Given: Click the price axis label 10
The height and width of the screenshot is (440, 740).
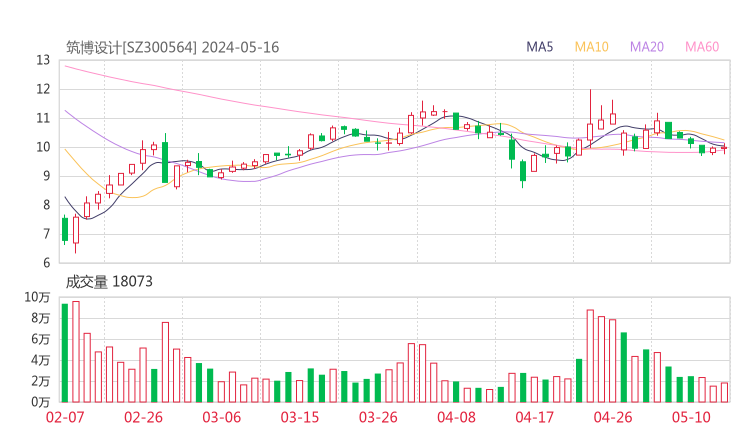Looking at the screenshot, I should click(43, 147).
